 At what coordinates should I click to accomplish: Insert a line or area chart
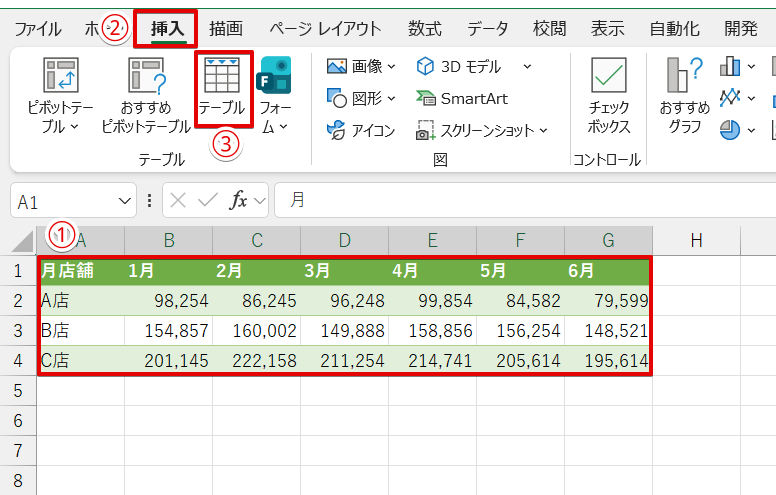pos(730,98)
